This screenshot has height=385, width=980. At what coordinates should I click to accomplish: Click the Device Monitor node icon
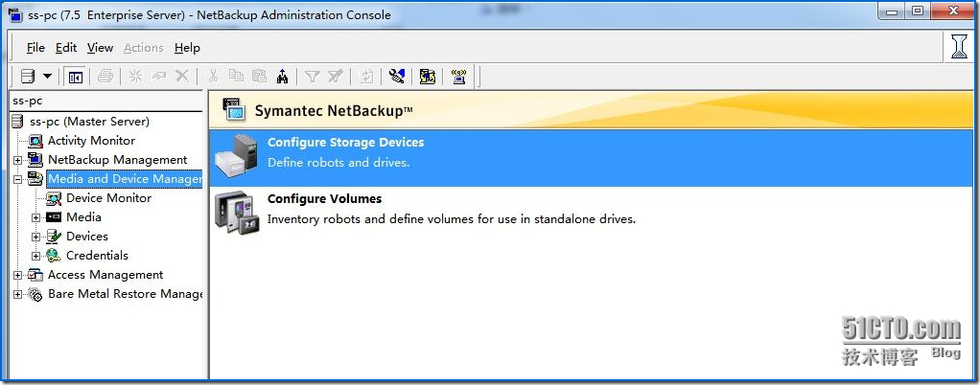click(54, 198)
